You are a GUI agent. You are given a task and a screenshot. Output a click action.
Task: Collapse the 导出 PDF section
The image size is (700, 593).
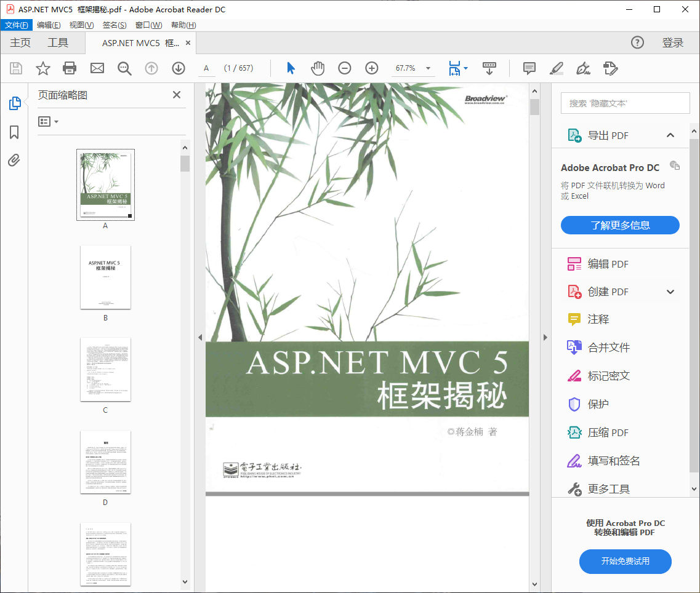[x=670, y=135]
